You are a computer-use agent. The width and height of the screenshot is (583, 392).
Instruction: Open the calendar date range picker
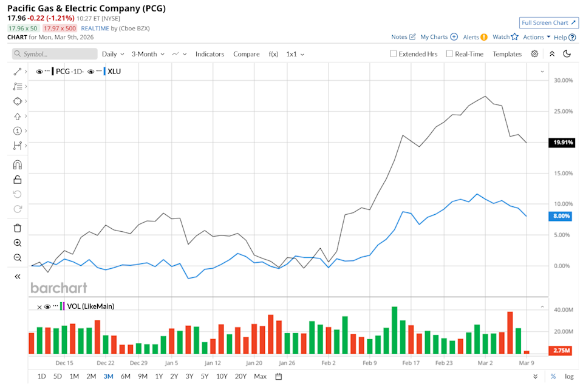pyautogui.click(x=279, y=376)
